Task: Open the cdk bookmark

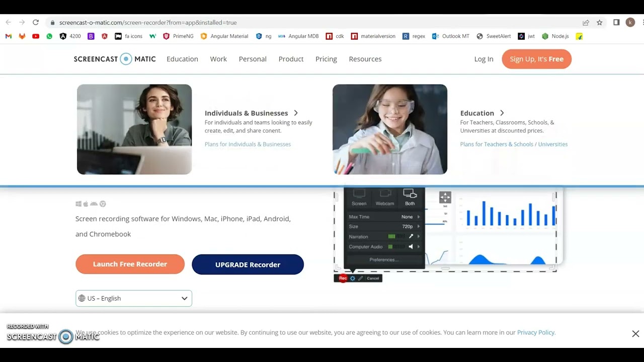Action: coord(335,36)
